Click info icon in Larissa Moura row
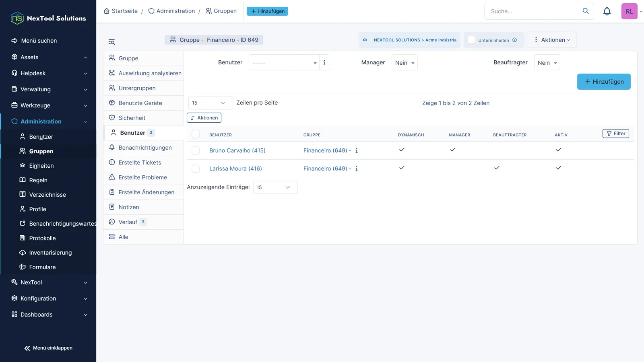Image resolution: width=644 pixels, height=362 pixels. [x=357, y=169]
